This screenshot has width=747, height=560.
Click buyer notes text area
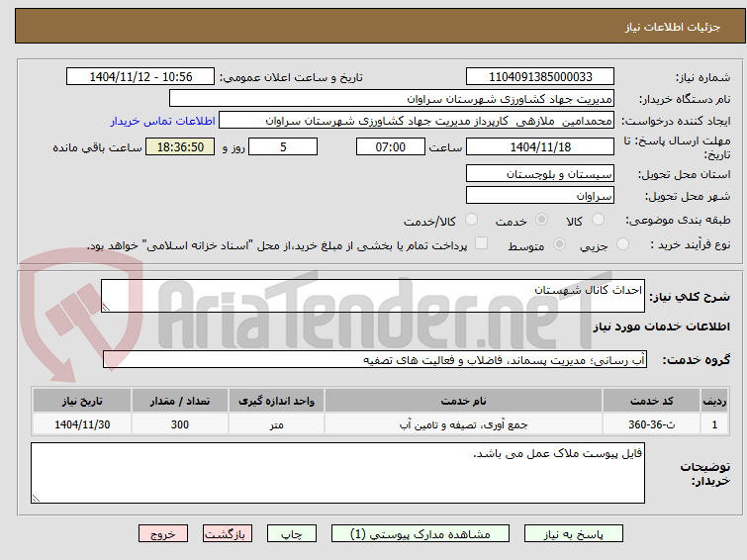click(x=337, y=473)
